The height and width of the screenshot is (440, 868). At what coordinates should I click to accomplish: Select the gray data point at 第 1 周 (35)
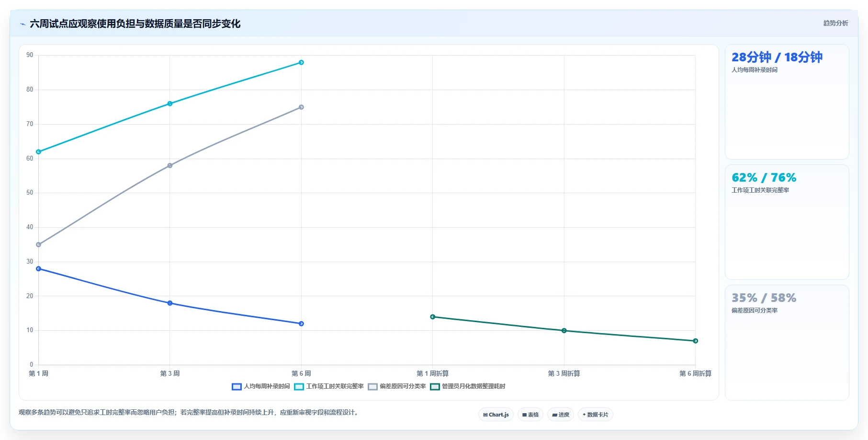point(38,244)
